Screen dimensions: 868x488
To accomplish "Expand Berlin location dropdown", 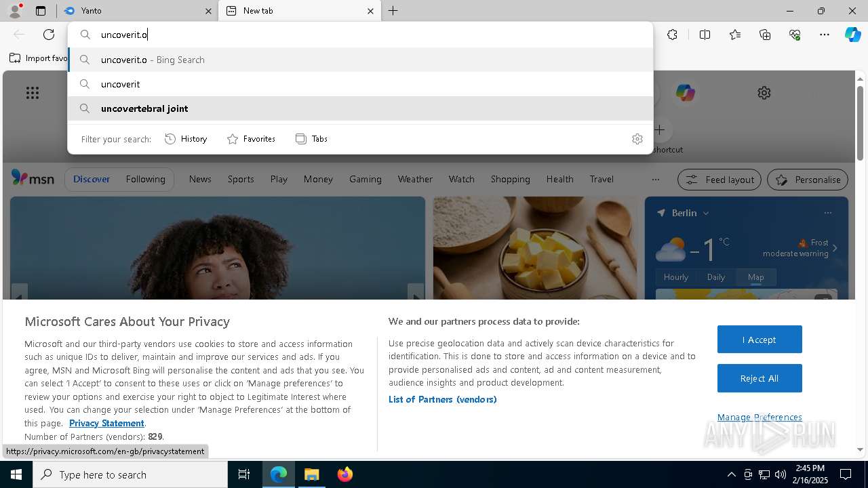I will click(706, 213).
